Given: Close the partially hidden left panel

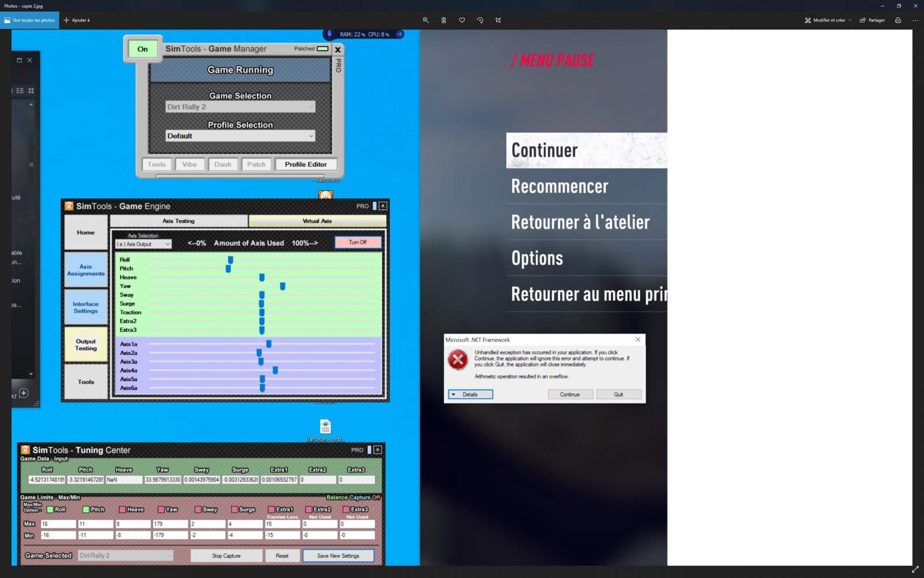Looking at the screenshot, I should (x=29, y=60).
